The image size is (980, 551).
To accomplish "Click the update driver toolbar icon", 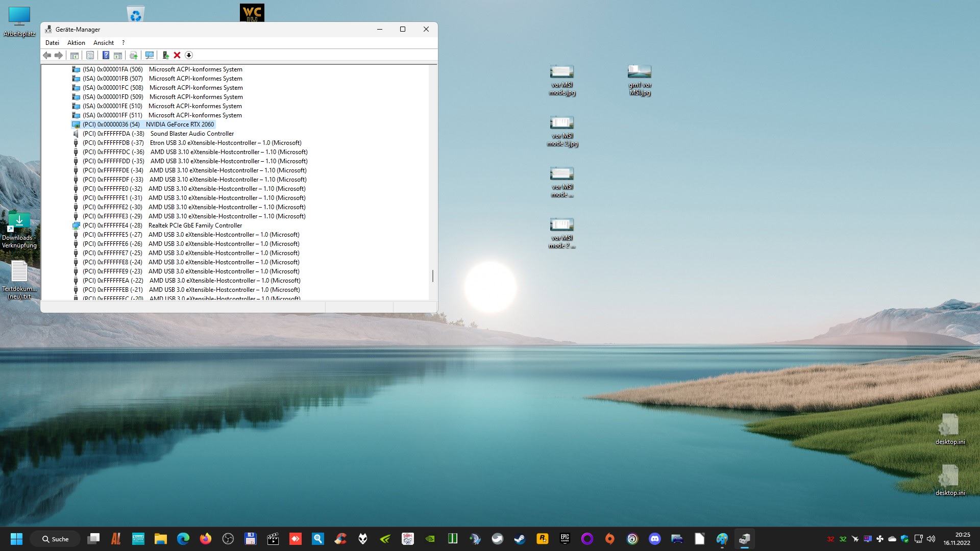I will tap(134, 55).
